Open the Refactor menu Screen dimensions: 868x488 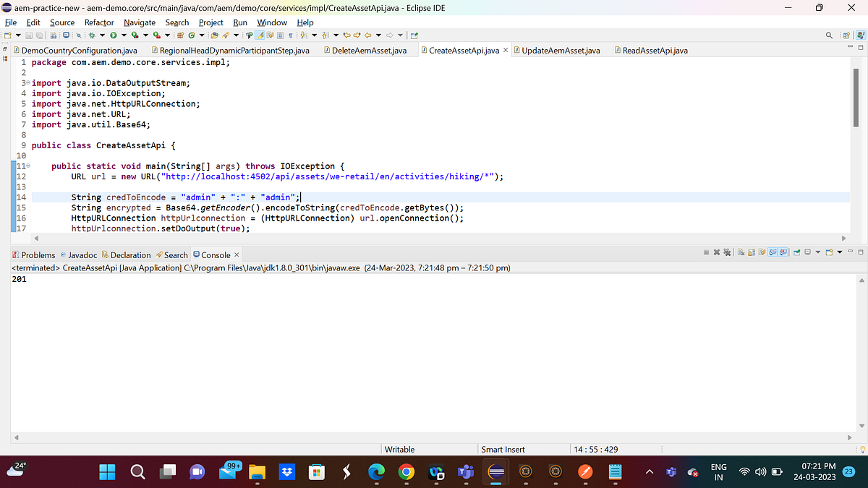99,22
